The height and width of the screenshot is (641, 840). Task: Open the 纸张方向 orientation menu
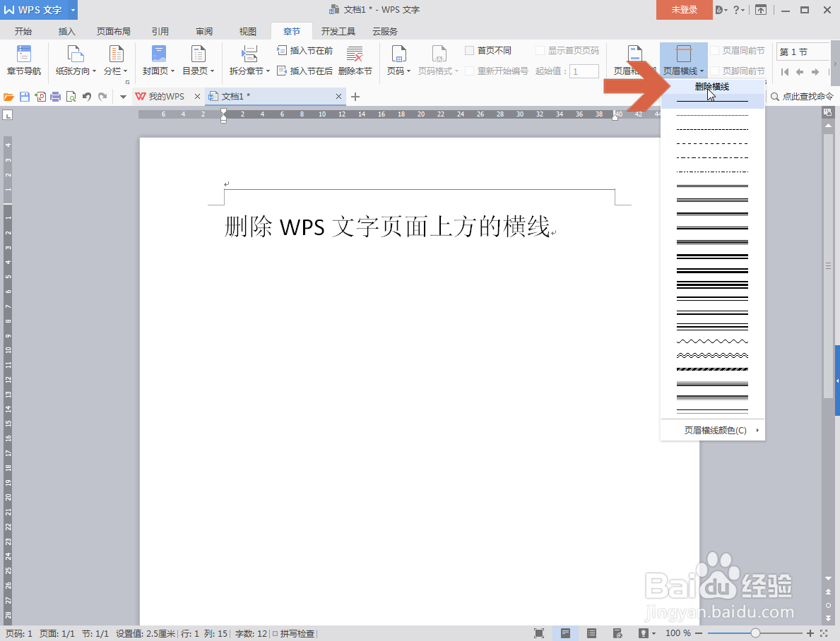[x=76, y=60]
